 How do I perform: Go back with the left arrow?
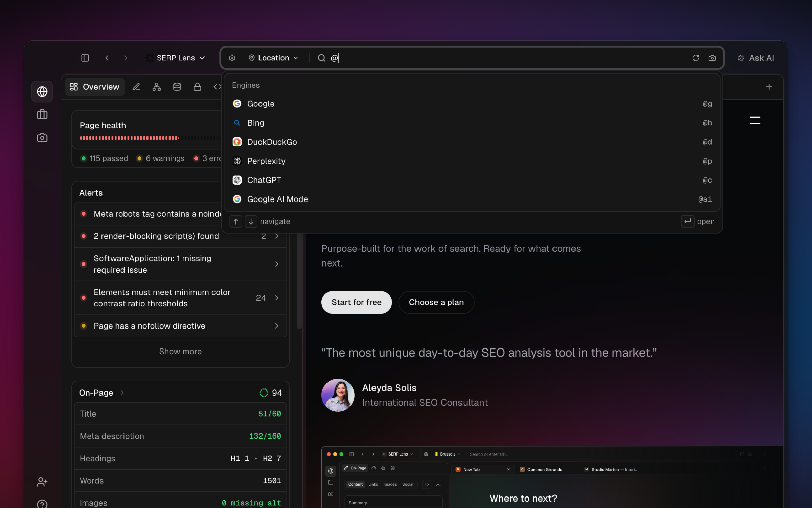107,58
